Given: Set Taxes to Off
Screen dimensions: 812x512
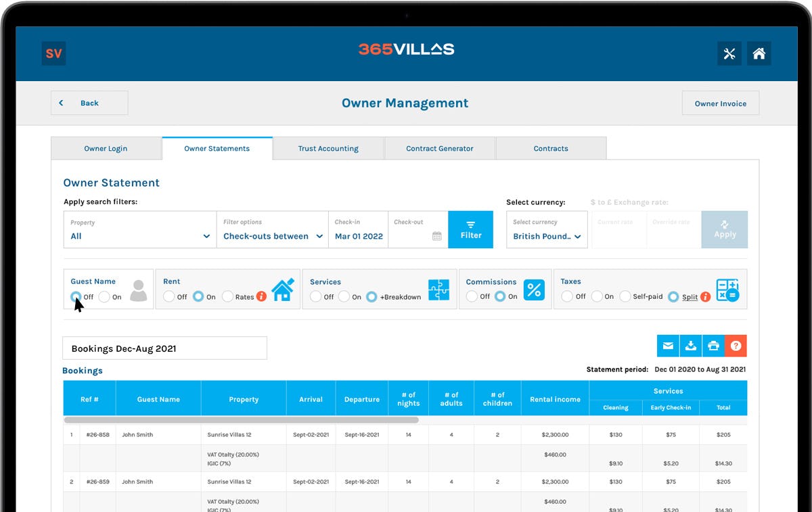Looking at the screenshot, I should coord(567,296).
